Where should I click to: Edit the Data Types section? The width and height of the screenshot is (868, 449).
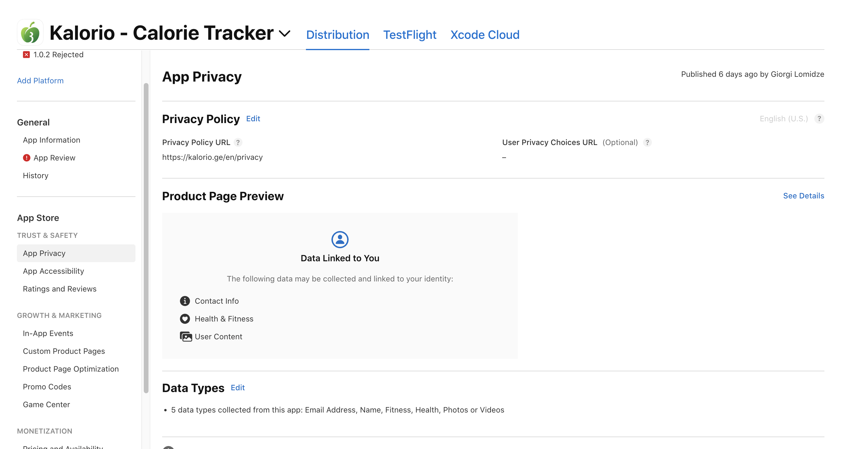(237, 388)
